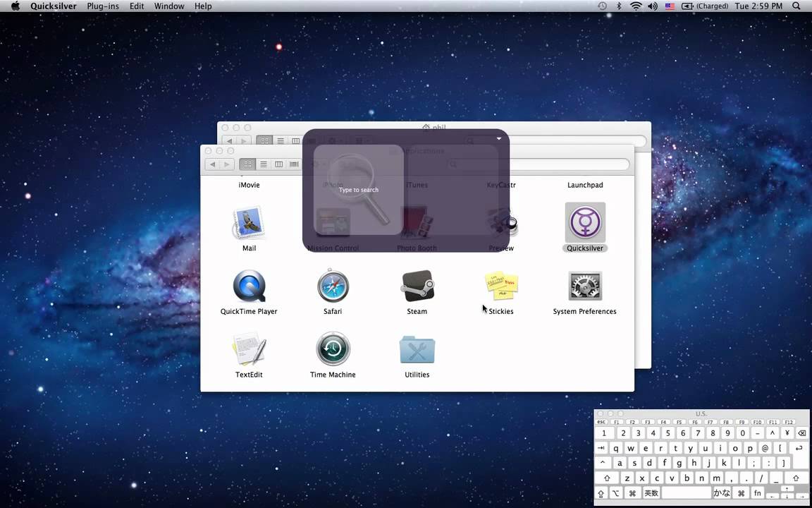Click the Time Machine menu bar icon
The image size is (812, 508).
602,6
